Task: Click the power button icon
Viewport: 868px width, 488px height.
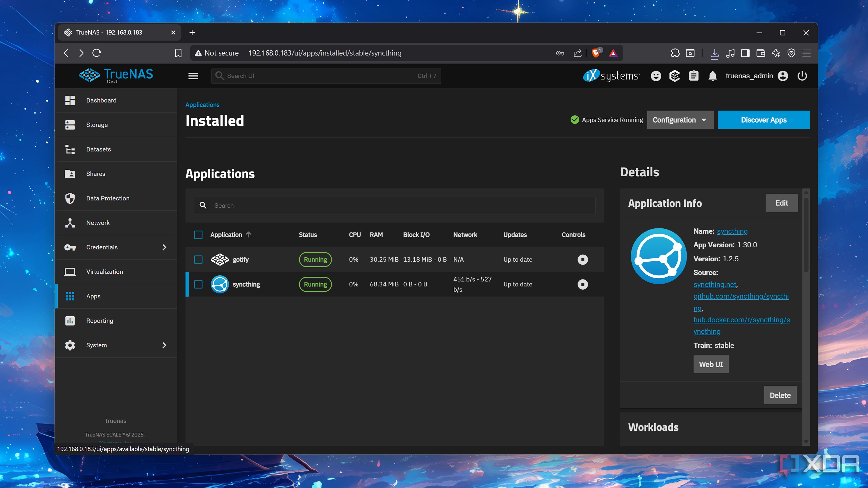Action: point(802,76)
